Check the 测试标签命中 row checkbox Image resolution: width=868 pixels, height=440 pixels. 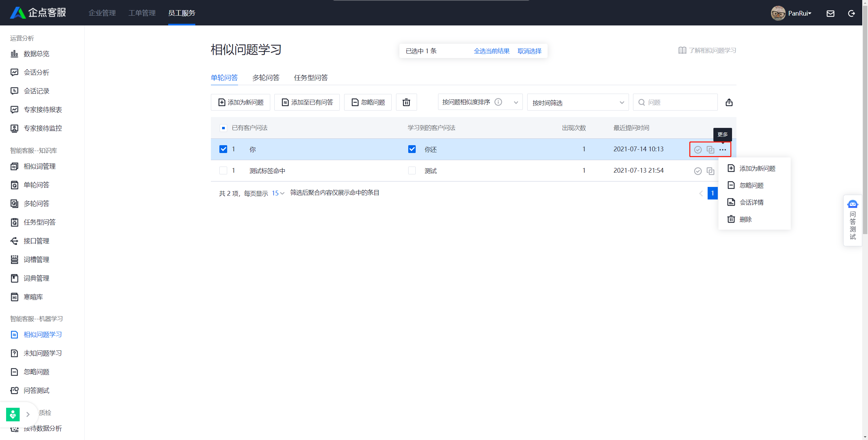tap(223, 171)
